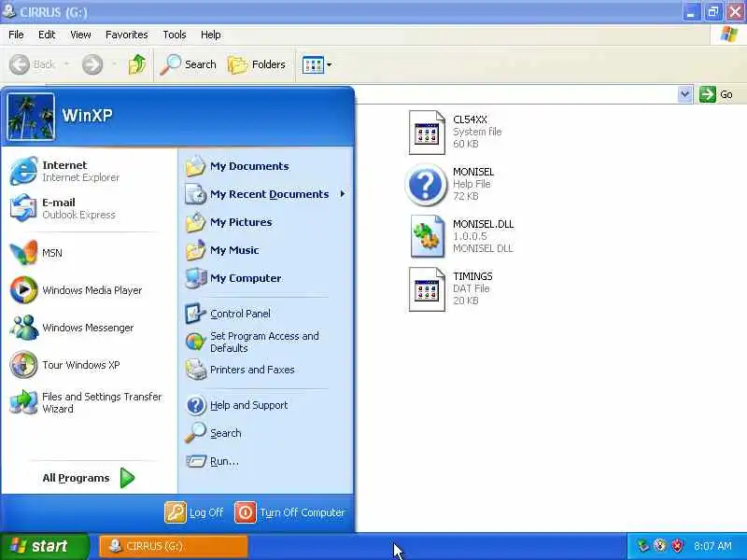Open Set Program Access and Defaults
The image size is (747, 560).
click(265, 342)
